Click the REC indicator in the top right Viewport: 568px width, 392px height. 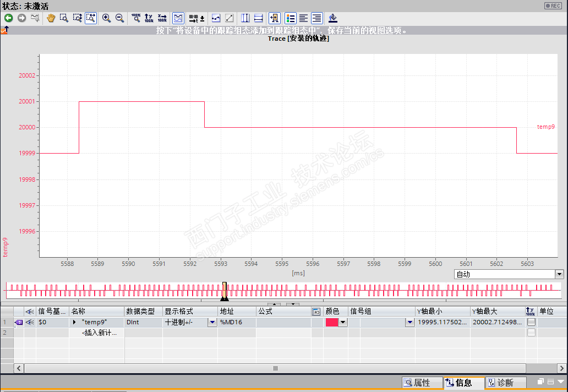point(553,6)
